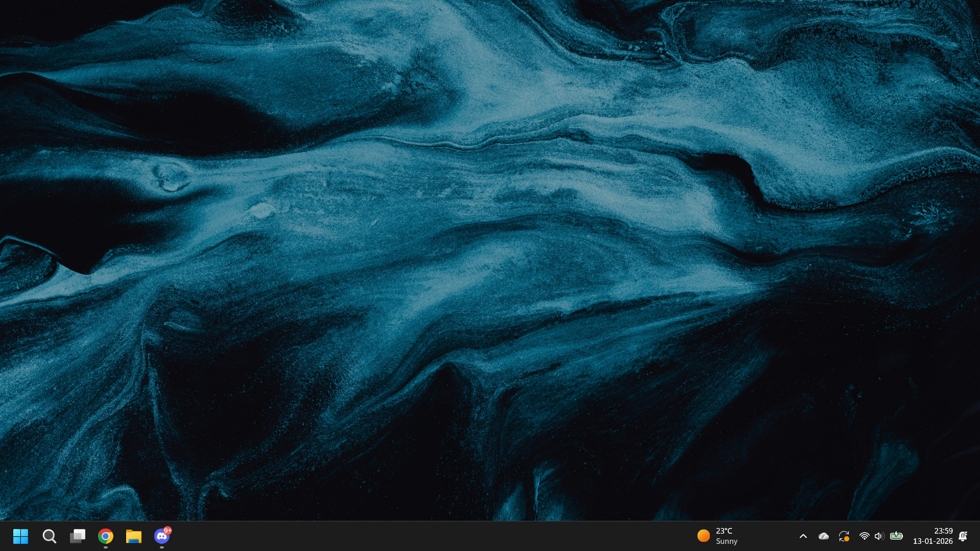Open calendar via date 13-01-2026
This screenshot has height=551, width=980.
(933, 541)
